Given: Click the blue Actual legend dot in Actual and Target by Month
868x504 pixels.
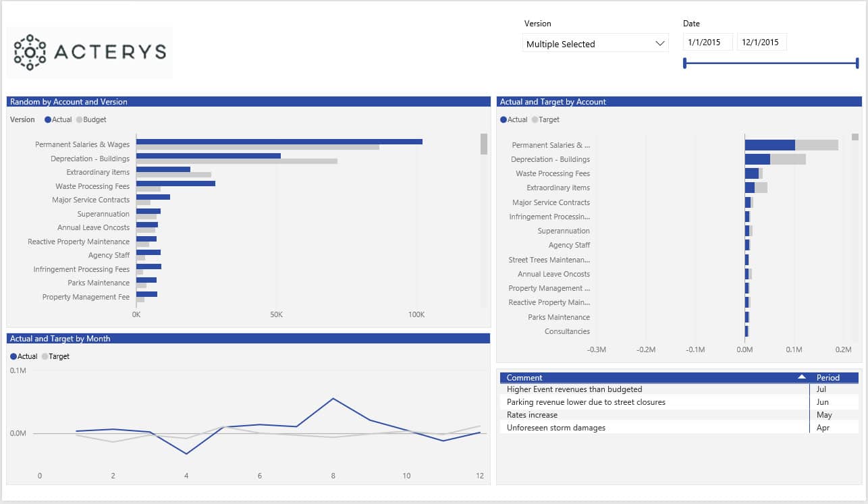Looking at the screenshot, I should pos(13,357).
